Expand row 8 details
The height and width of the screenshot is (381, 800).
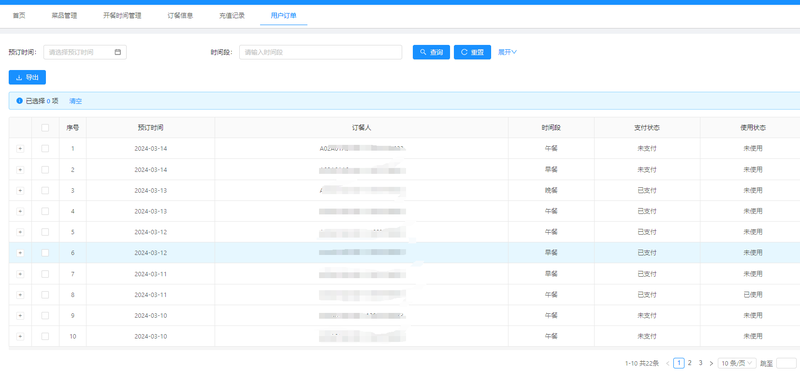(20, 295)
